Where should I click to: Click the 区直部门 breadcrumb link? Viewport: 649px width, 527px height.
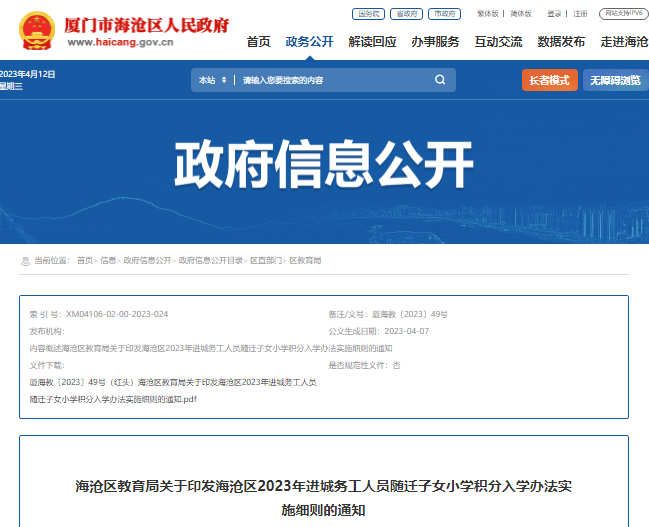pos(266,260)
